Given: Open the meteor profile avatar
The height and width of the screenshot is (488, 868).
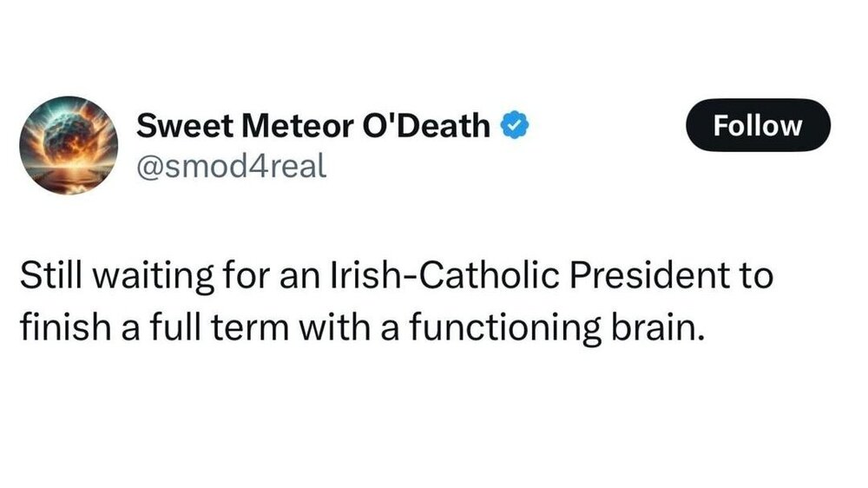Looking at the screenshot, I should pyautogui.click(x=68, y=145).
